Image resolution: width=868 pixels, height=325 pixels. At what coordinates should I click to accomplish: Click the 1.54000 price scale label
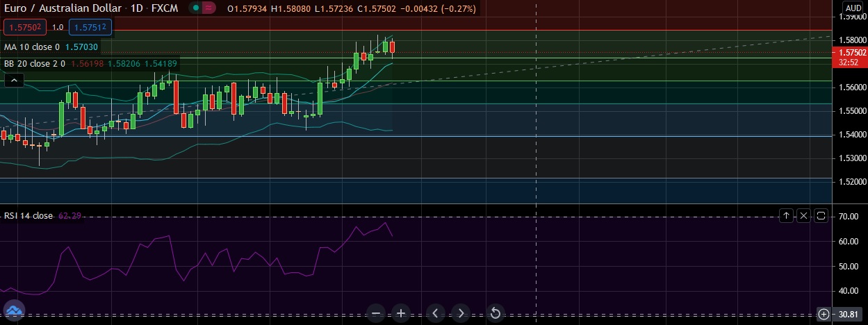pos(851,135)
